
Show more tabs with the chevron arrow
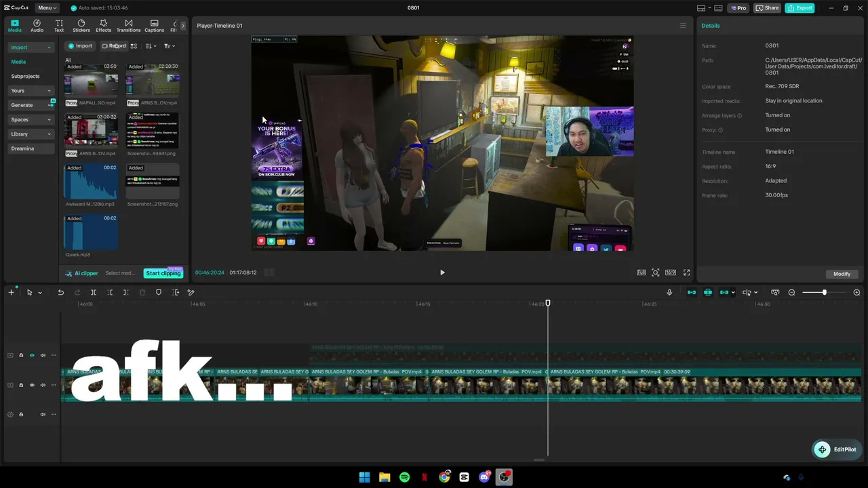182,26
